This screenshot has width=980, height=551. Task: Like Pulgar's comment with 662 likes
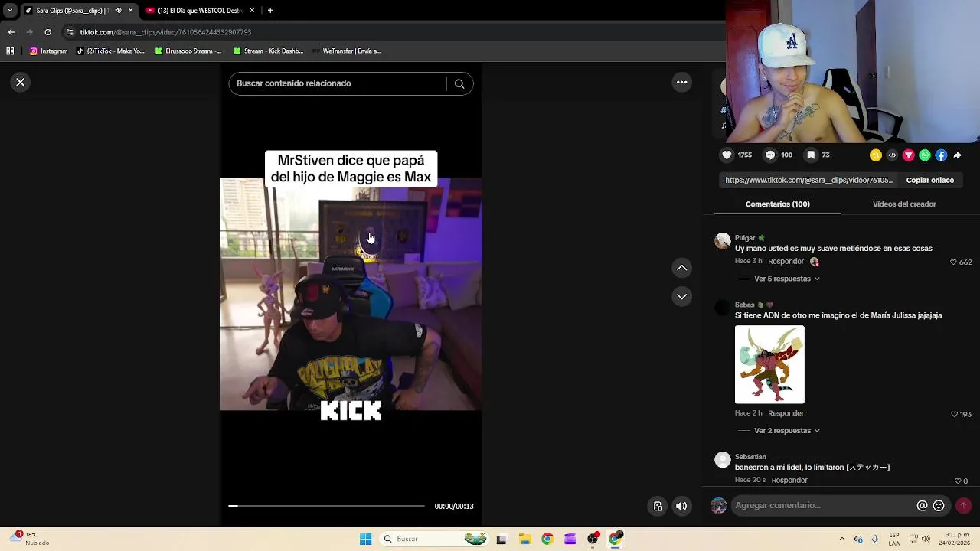(x=953, y=262)
